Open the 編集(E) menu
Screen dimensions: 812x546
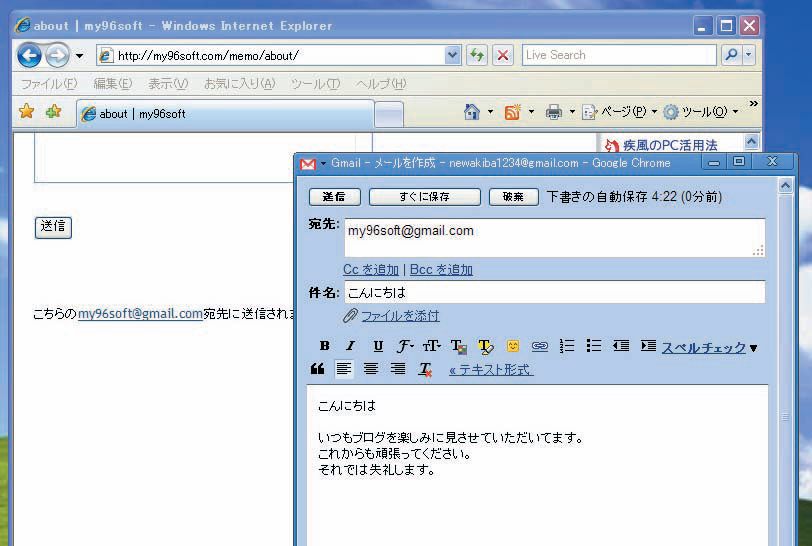[113, 83]
